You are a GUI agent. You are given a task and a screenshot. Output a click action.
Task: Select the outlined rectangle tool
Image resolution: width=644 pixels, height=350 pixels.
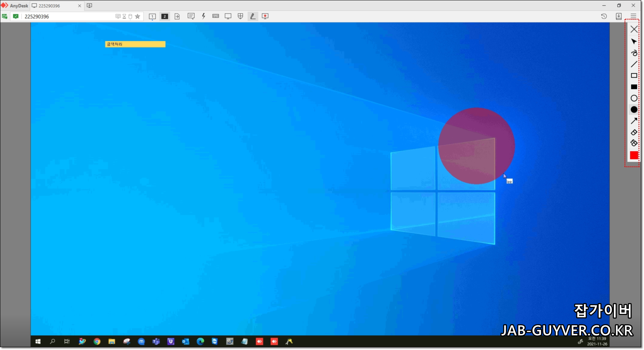634,75
